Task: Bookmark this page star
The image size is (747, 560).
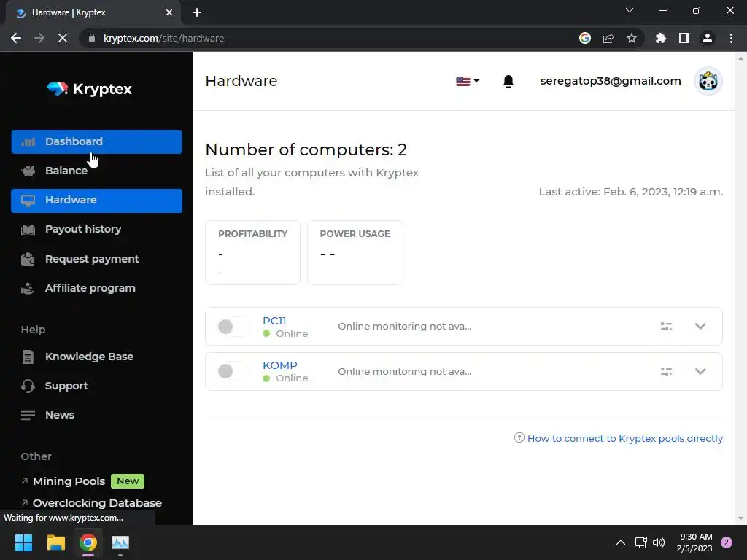Action: tap(632, 38)
